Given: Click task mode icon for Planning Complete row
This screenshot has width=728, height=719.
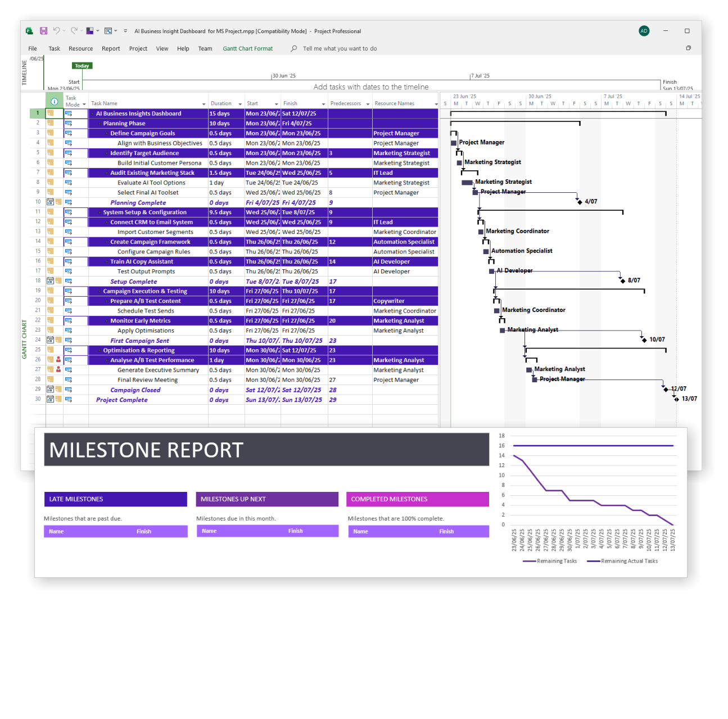Looking at the screenshot, I should [69, 202].
